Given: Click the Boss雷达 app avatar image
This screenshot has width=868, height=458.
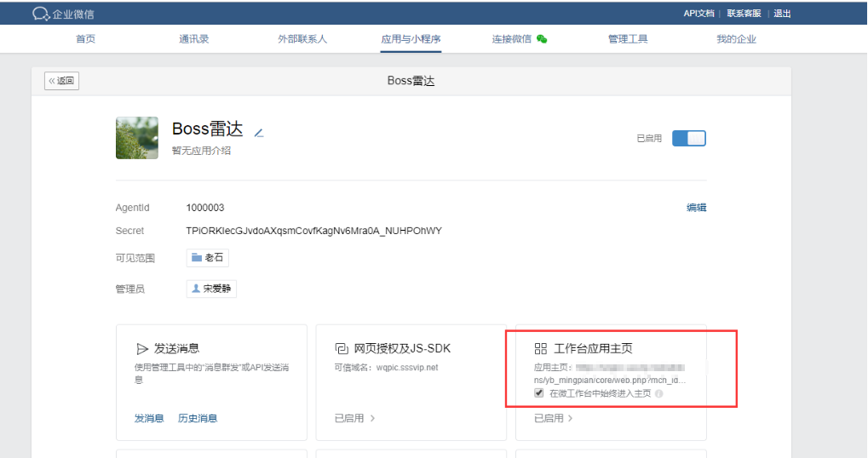Looking at the screenshot, I should click(137, 138).
